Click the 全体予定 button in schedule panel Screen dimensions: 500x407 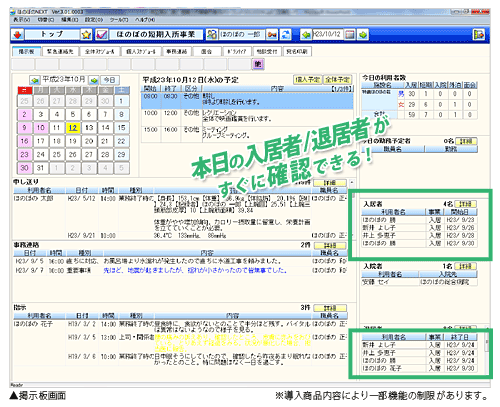pos(337,80)
